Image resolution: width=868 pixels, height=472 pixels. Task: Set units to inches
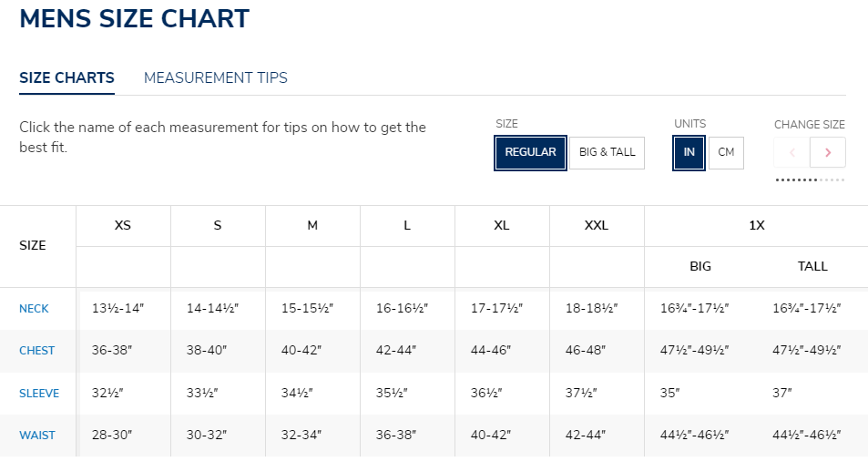[x=689, y=152]
